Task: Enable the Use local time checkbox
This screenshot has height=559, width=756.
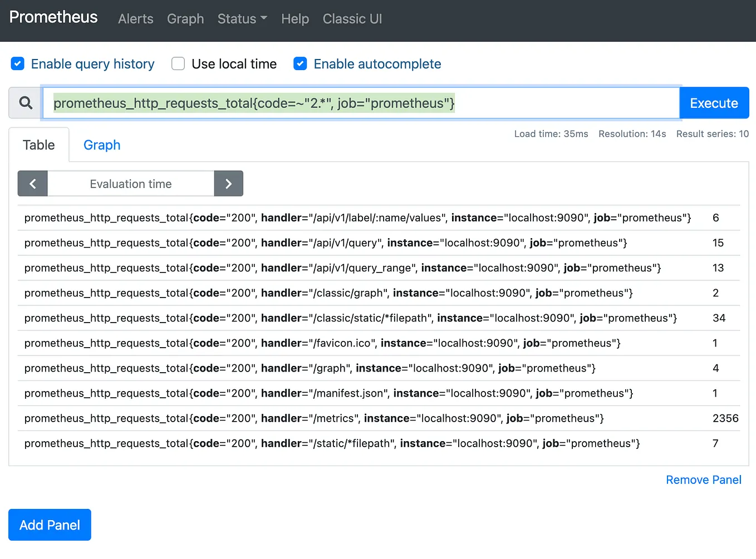Action: click(x=178, y=63)
